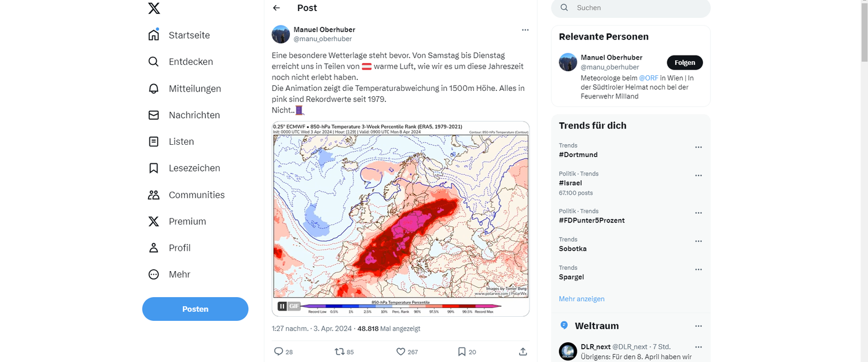Open options menu for the #Dortmund trend
The height and width of the screenshot is (362, 868).
coord(698,147)
